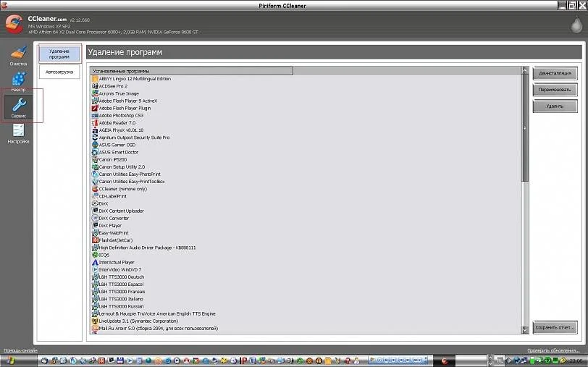588x367 pixels.
Task: Select ASUS Smart Doctor in the list
Action: [119, 152]
